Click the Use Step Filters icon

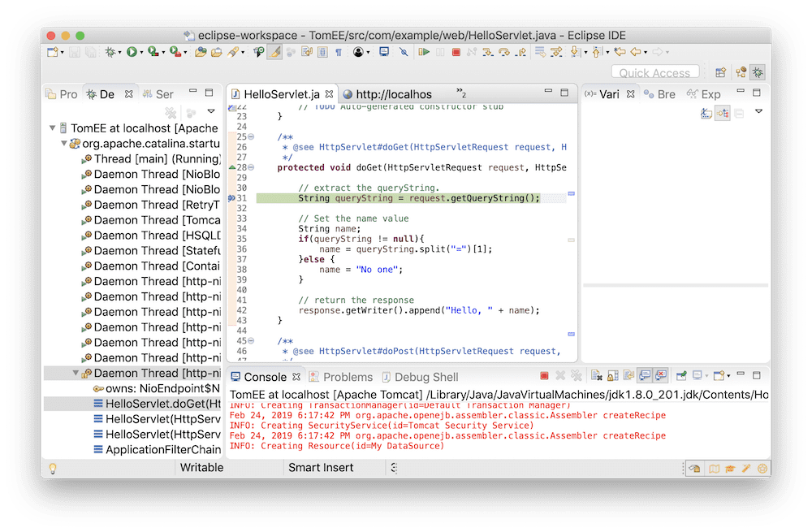[x=557, y=52]
